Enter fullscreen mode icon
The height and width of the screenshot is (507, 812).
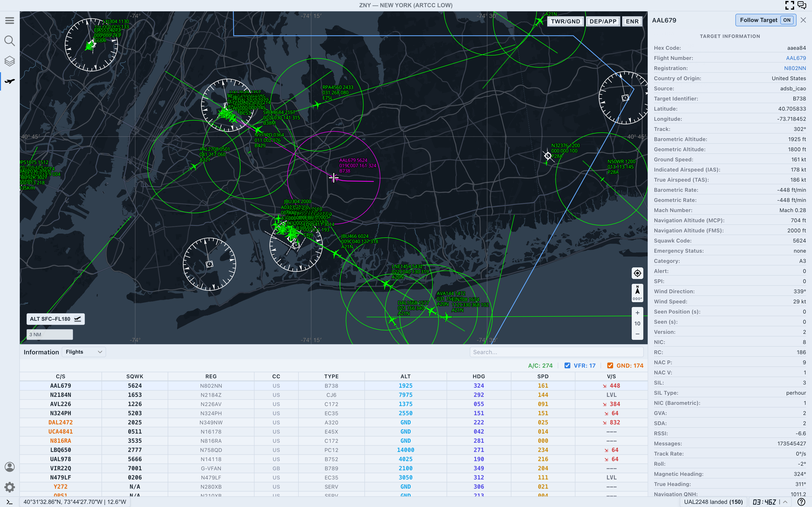tap(790, 5)
